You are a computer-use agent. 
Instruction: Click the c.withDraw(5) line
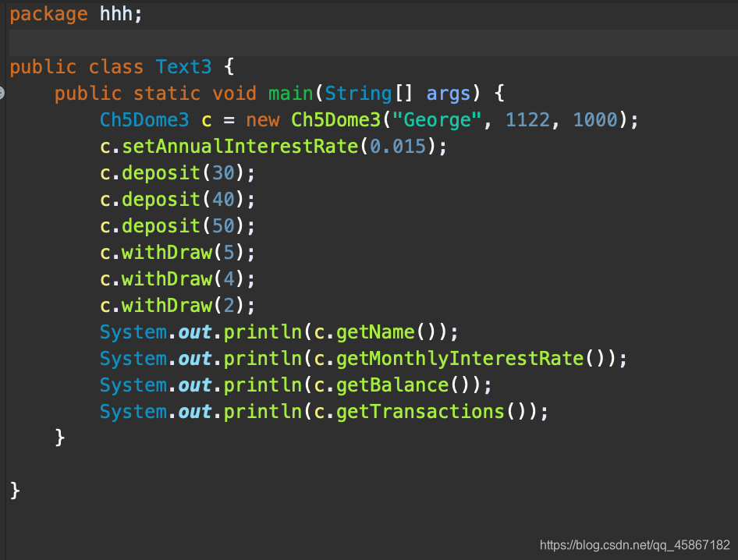pos(177,253)
